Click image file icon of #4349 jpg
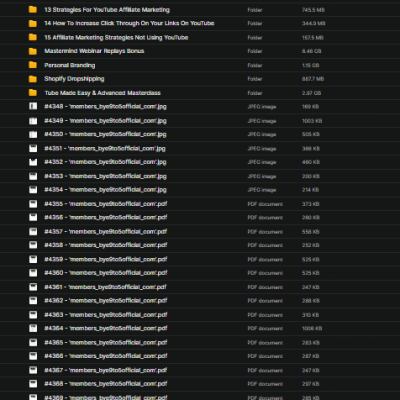400x400 pixels. [33, 121]
